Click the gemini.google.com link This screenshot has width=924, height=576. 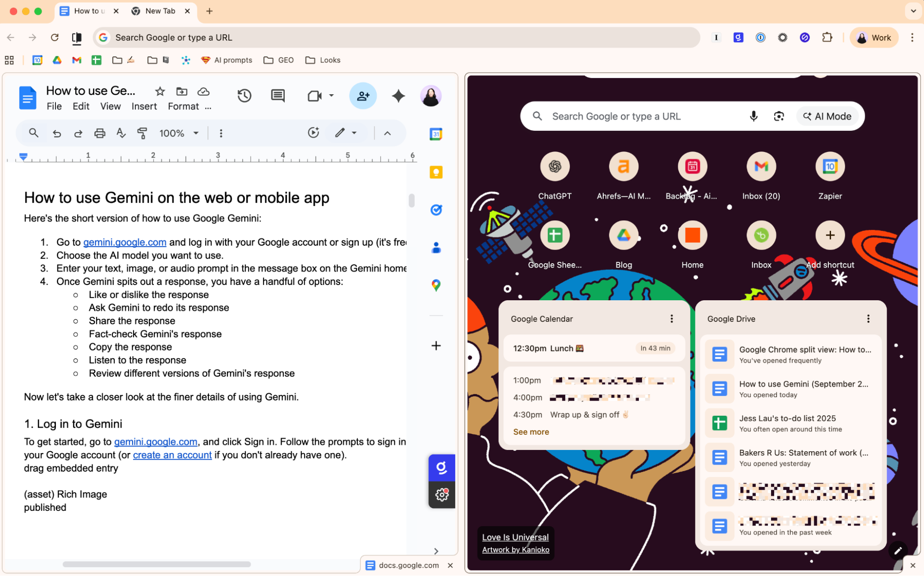tap(124, 242)
